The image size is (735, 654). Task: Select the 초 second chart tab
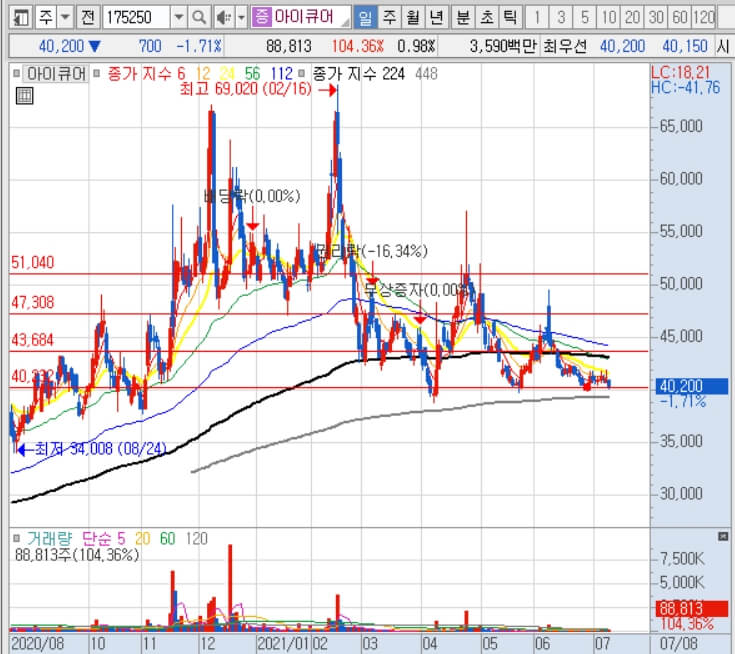pyautogui.click(x=487, y=18)
